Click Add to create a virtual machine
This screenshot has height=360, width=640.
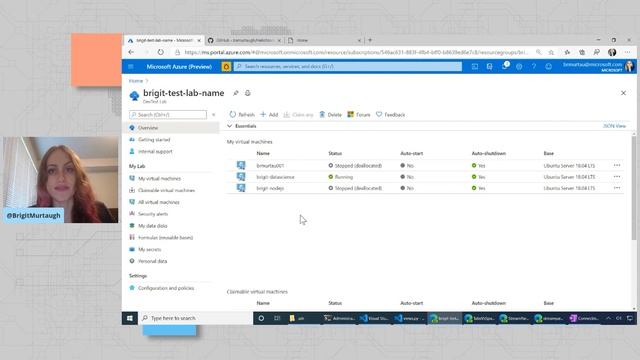(x=269, y=115)
